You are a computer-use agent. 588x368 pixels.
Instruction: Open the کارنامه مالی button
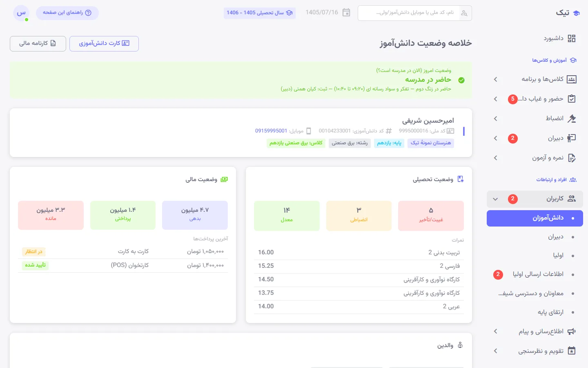pos(38,44)
